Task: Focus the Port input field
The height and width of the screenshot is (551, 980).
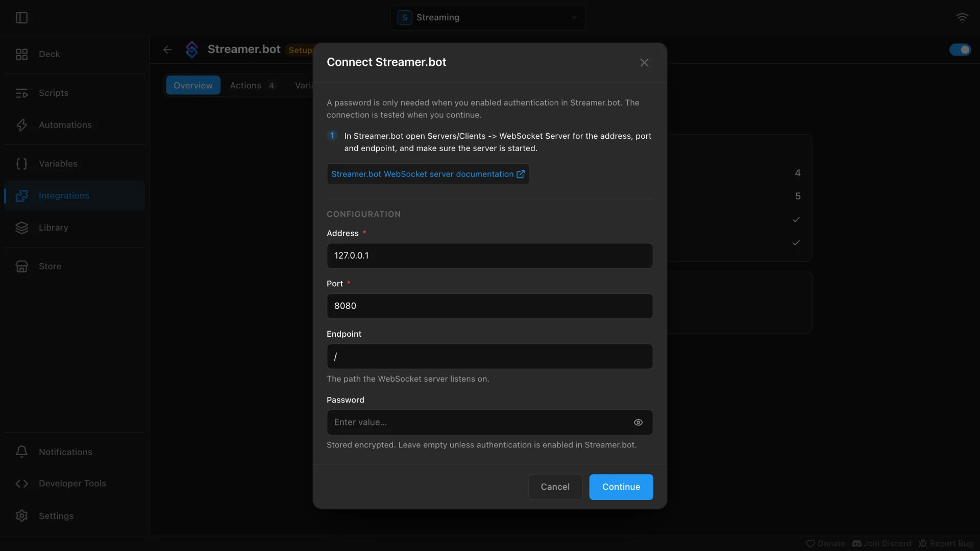Action: [x=489, y=306]
